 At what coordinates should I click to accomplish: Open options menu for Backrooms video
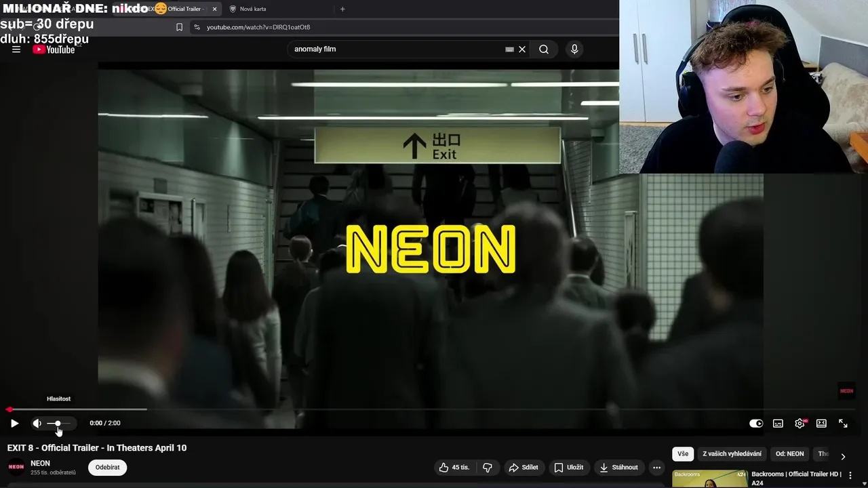click(850, 475)
